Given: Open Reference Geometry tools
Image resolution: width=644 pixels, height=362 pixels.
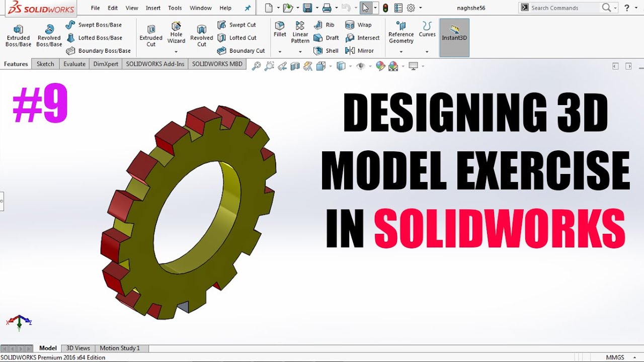Looking at the screenshot, I should tap(401, 33).
